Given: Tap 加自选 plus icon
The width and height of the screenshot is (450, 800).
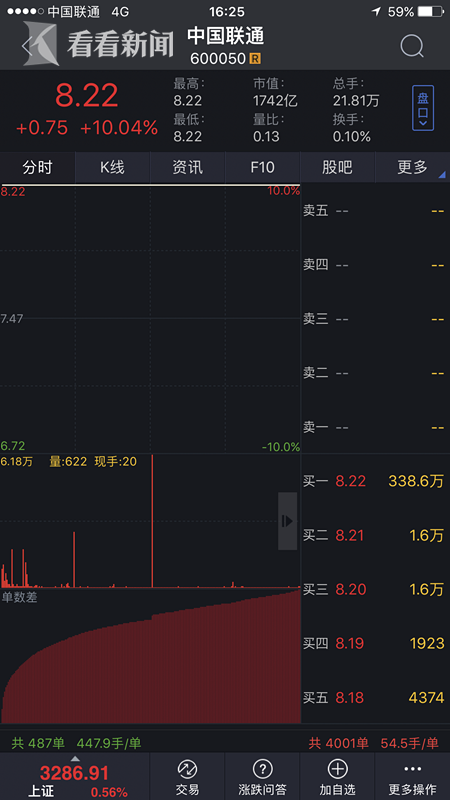Looking at the screenshot, I should pos(337,769).
